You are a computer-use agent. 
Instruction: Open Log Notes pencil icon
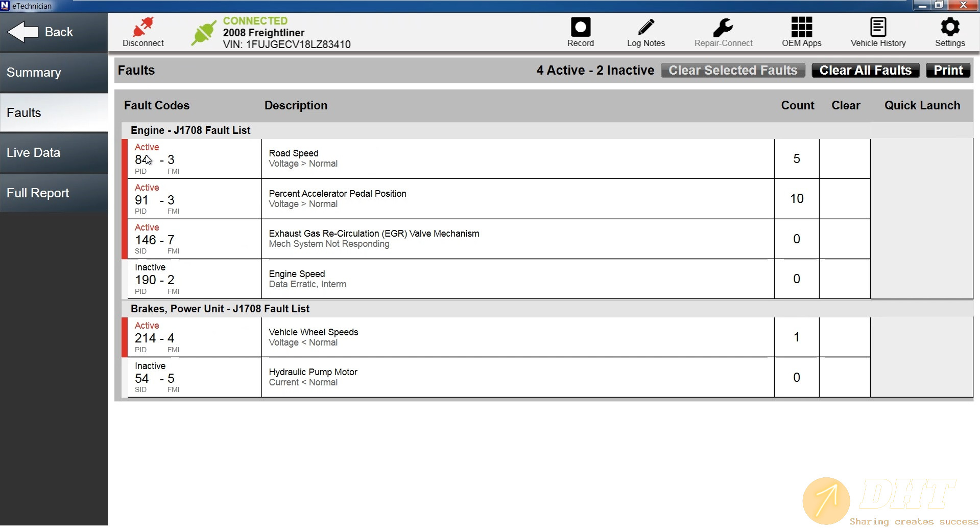coord(646,27)
